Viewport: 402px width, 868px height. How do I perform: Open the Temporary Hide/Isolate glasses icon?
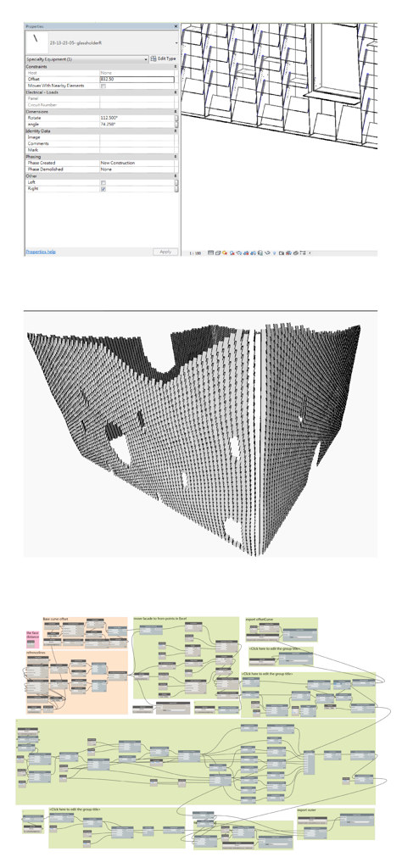pos(266,253)
